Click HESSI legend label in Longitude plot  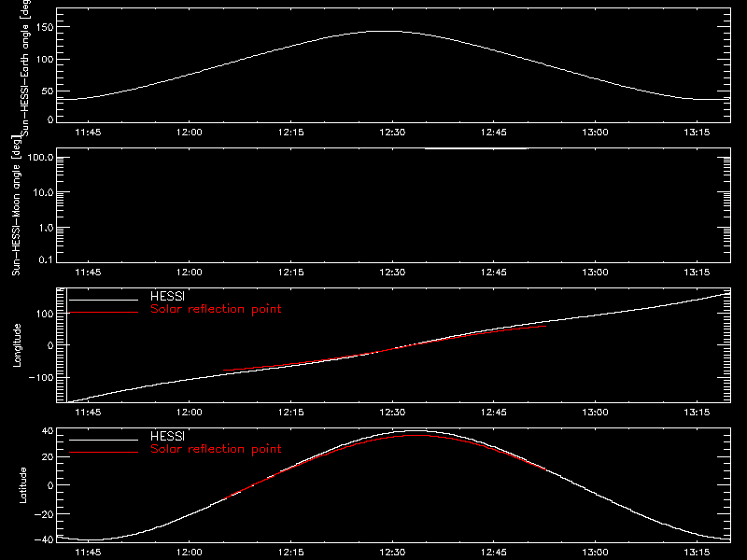167,296
